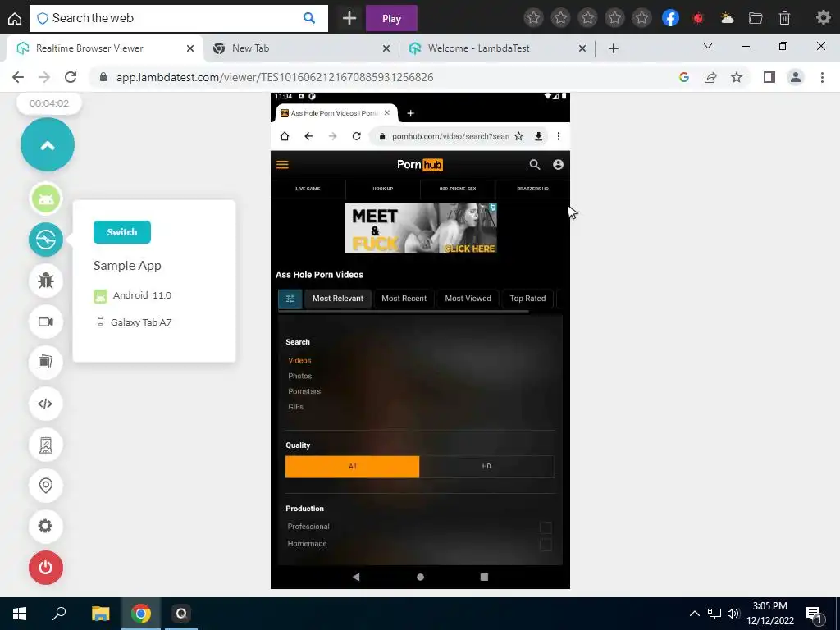Click the Chrome address bar URL
840x630 pixels.
pos(275,77)
